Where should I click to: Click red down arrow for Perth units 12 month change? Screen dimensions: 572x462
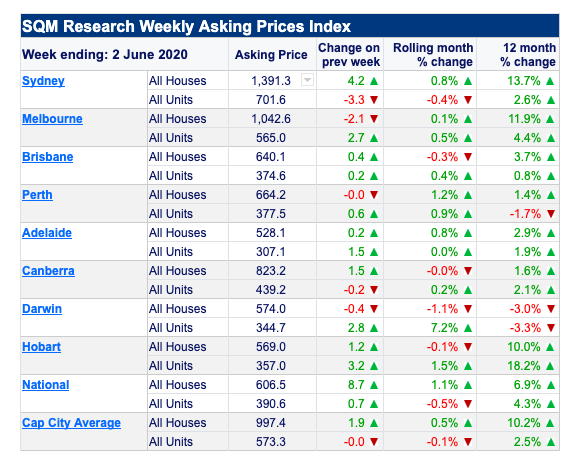[551, 213]
